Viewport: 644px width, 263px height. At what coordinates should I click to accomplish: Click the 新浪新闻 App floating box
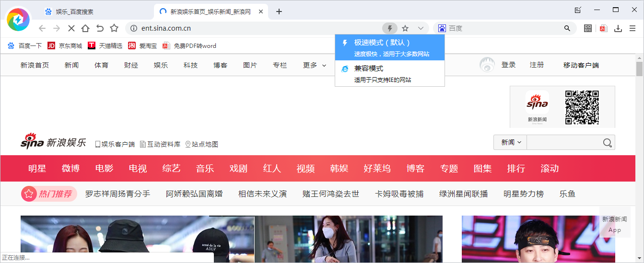615,223
